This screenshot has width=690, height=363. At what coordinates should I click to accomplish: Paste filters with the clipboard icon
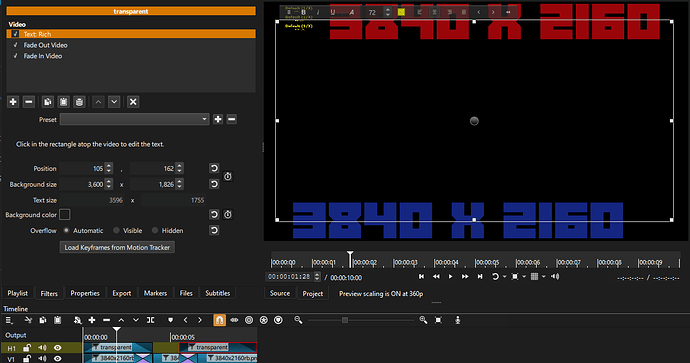click(63, 102)
